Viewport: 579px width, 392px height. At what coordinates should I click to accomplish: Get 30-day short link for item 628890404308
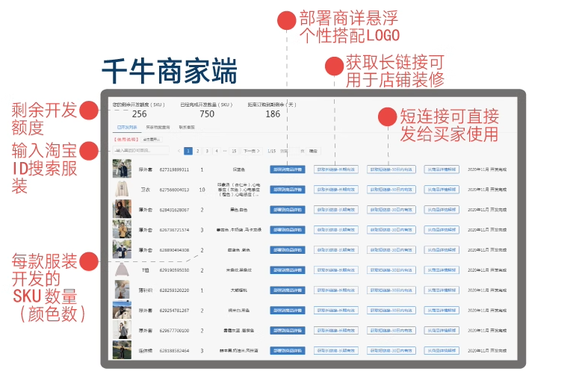(391, 250)
